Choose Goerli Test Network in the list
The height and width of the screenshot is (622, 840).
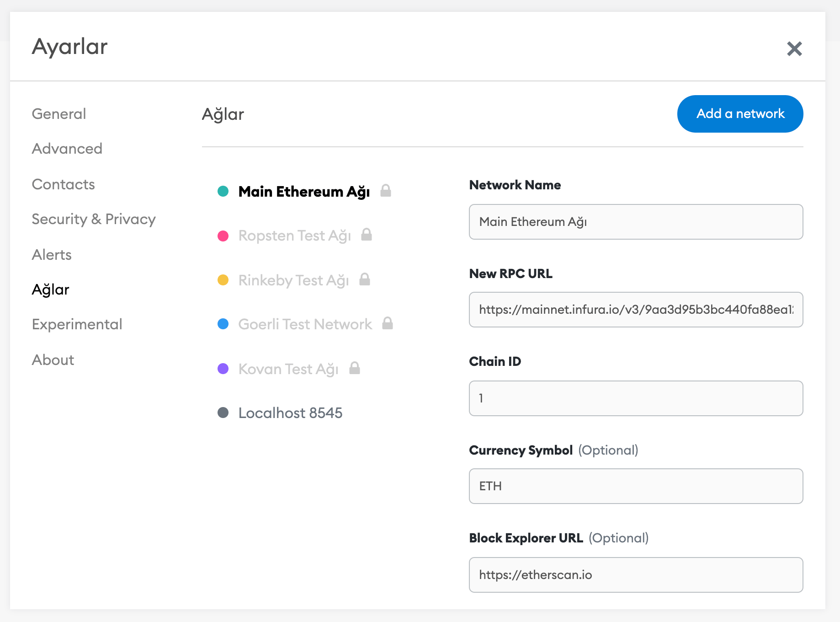coord(305,324)
